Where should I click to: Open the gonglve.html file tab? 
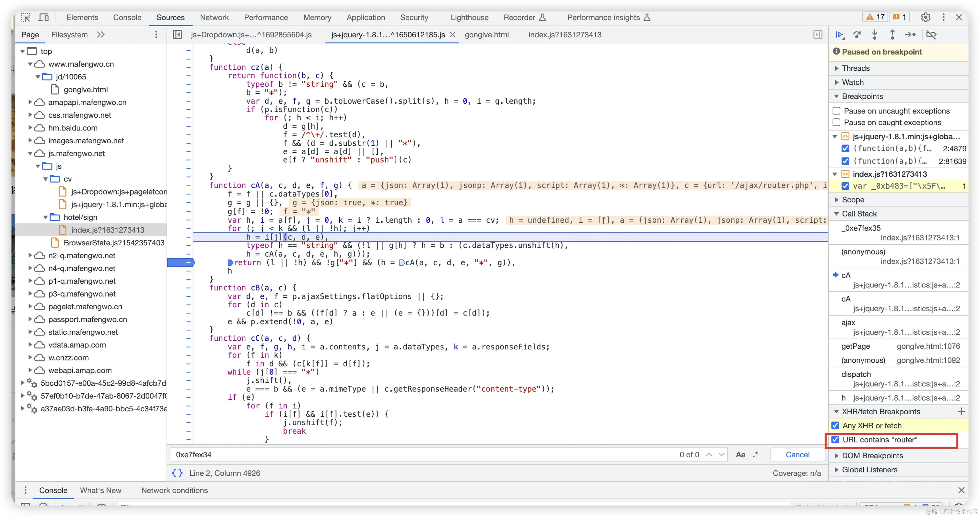coord(486,35)
